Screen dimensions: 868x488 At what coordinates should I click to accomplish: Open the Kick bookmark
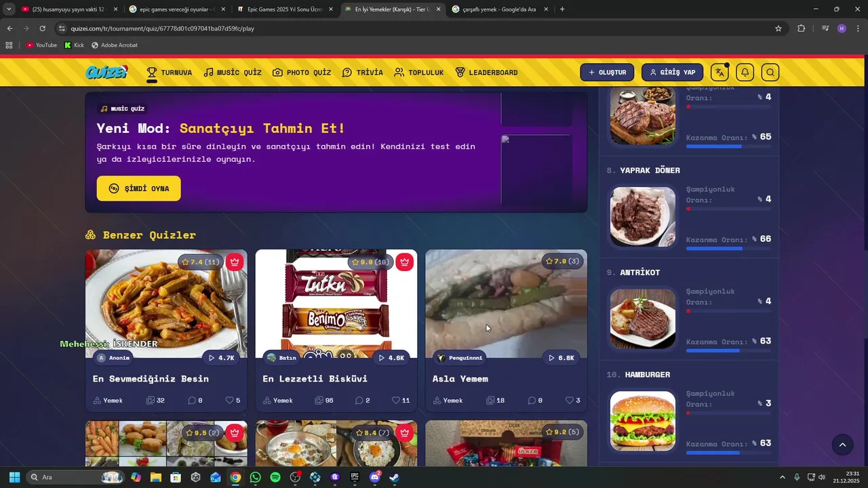74,45
